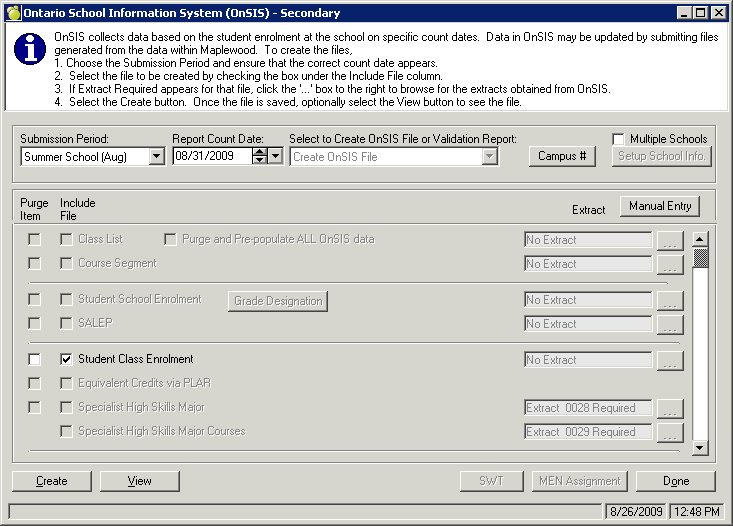Screen dimensions: 733x526
Task: Open Manual Entry
Action: point(660,206)
